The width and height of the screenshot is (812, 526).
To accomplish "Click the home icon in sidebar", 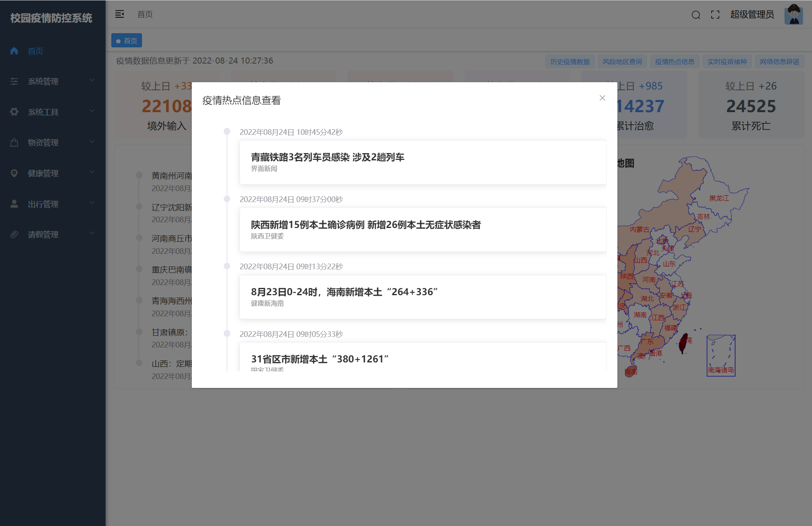I will (x=14, y=51).
